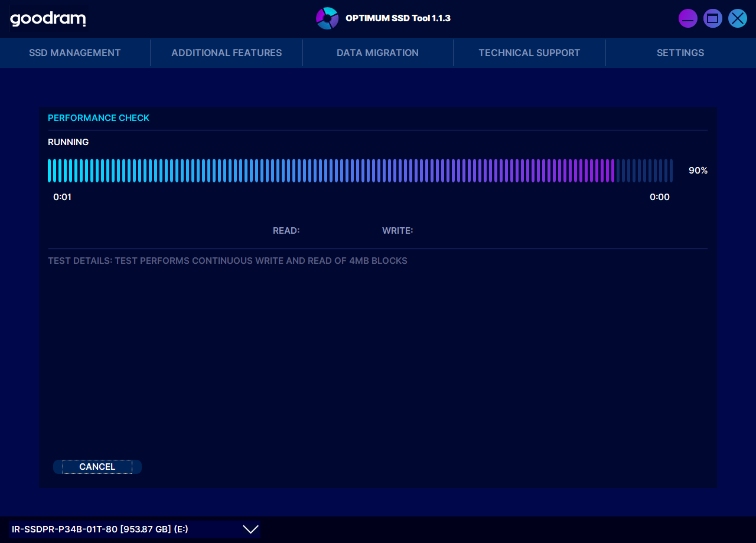Click the remaining time 0:00
Viewport: 756px width, 543px height.
pyautogui.click(x=660, y=197)
